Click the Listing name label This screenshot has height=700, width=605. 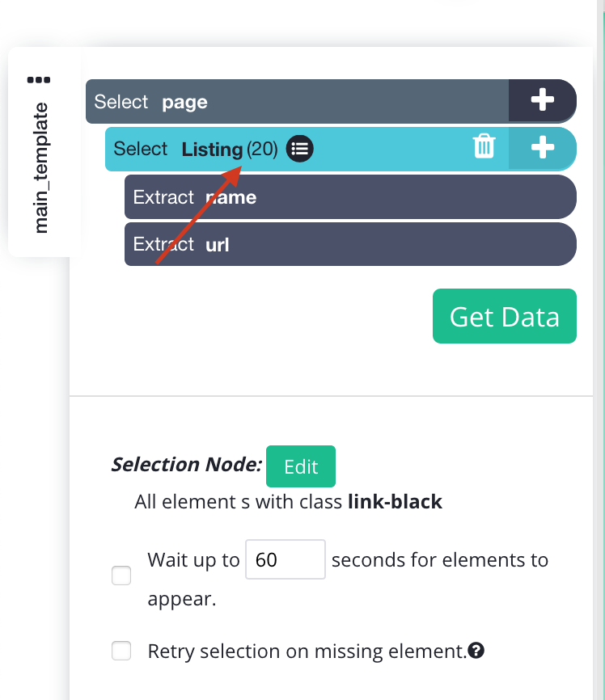click(212, 150)
